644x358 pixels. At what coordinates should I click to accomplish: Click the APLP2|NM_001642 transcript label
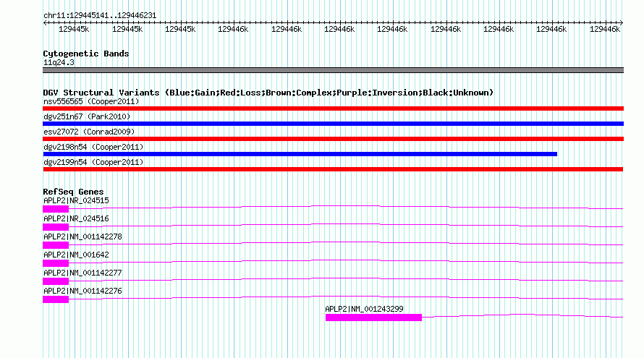click(x=76, y=255)
